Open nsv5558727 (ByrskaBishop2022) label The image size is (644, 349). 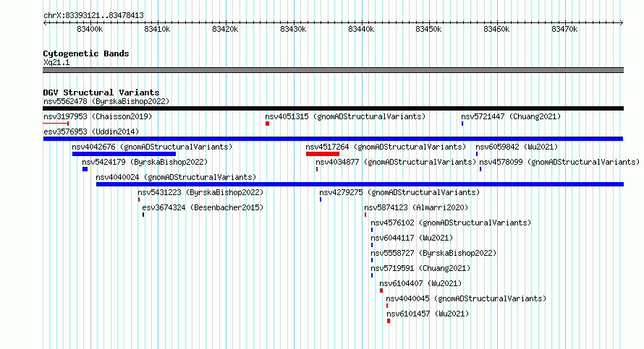click(x=433, y=253)
